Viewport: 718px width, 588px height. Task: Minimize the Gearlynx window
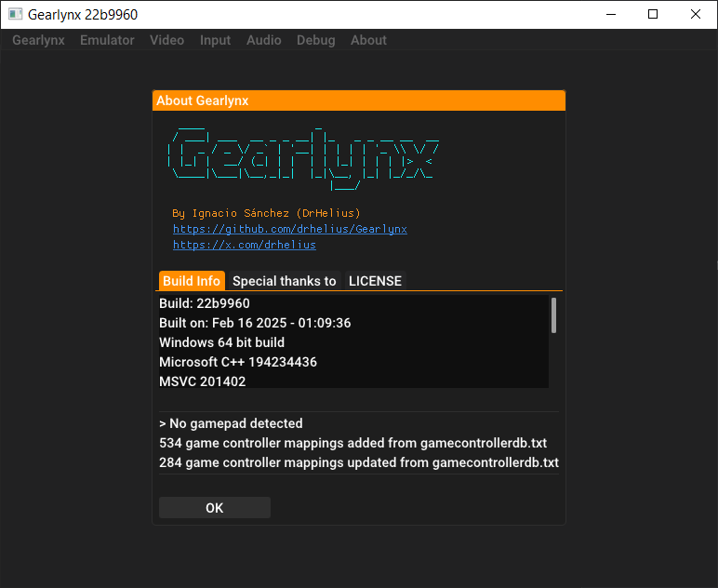(611, 14)
